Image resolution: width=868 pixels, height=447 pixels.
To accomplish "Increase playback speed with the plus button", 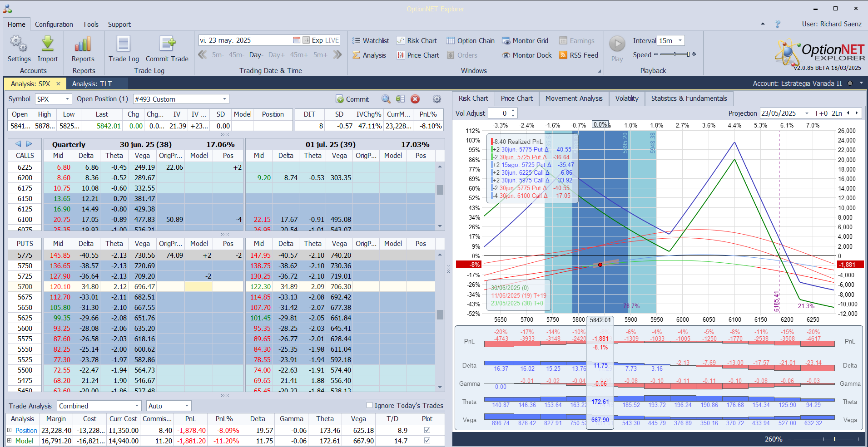I will click(x=694, y=54).
